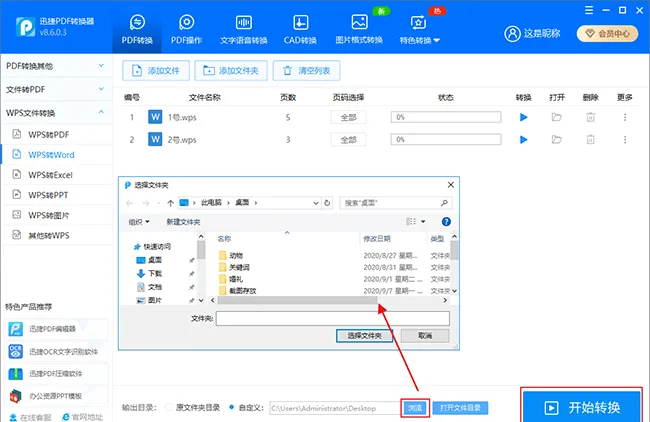650x422 pixels.
Task: Open the 组织 dropdown menu
Action: pyautogui.click(x=139, y=222)
